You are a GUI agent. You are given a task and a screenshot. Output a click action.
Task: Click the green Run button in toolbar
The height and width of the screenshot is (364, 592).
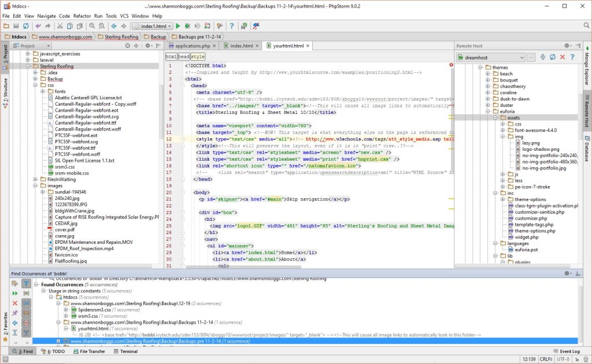coord(178,26)
